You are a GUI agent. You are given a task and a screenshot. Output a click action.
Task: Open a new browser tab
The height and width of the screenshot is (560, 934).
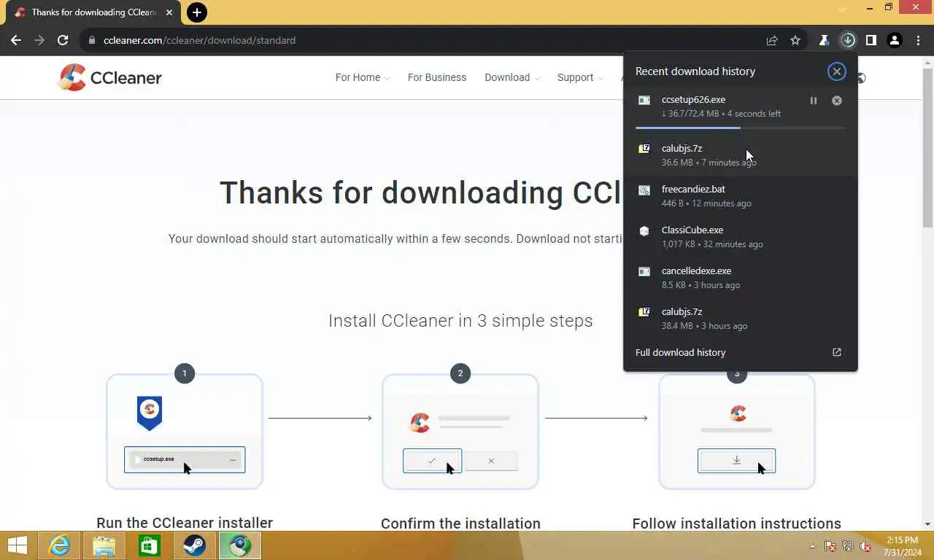(x=196, y=12)
